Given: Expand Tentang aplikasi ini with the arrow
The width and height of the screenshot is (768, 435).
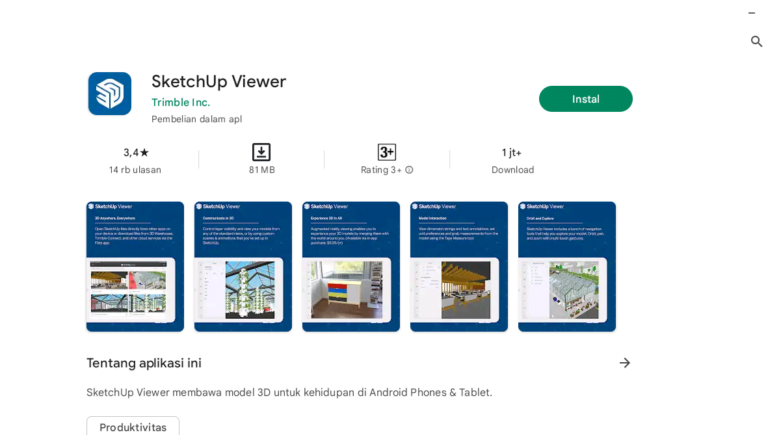Looking at the screenshot, I should click(624, 363).
